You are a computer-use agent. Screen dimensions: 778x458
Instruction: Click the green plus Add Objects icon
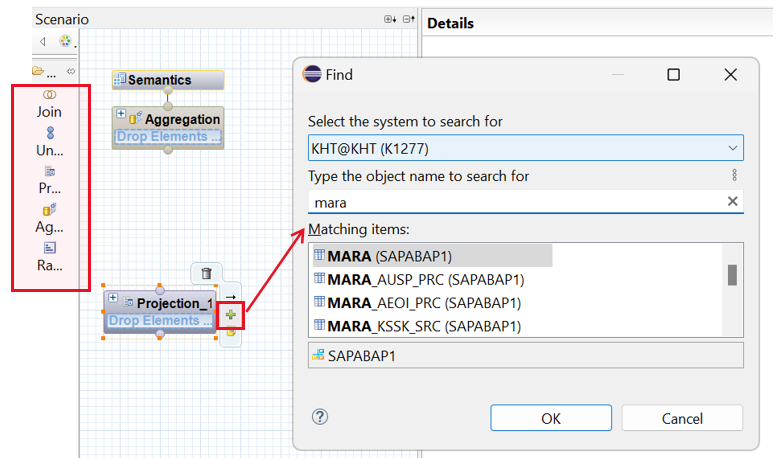231,315
